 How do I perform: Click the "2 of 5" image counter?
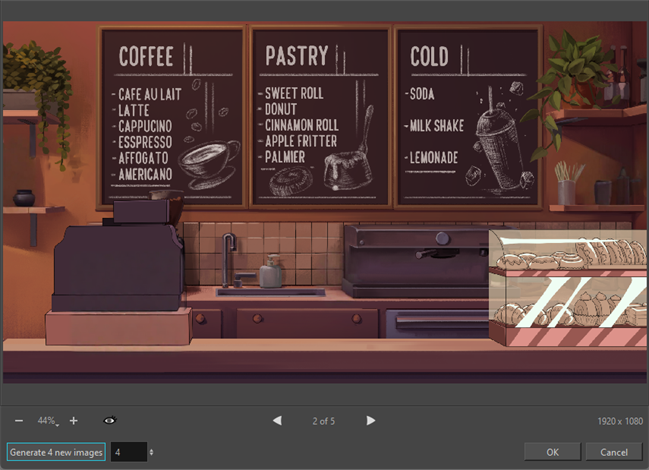(x=323, y=421)
